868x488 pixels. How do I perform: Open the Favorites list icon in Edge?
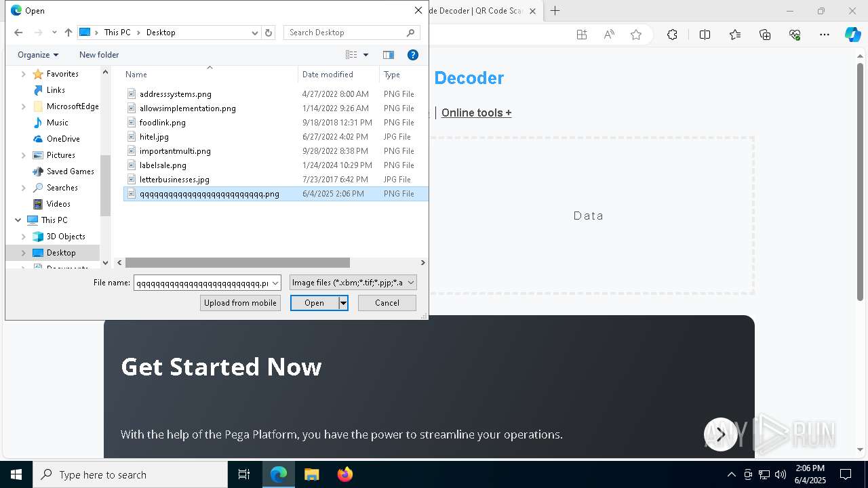point(735,35)
